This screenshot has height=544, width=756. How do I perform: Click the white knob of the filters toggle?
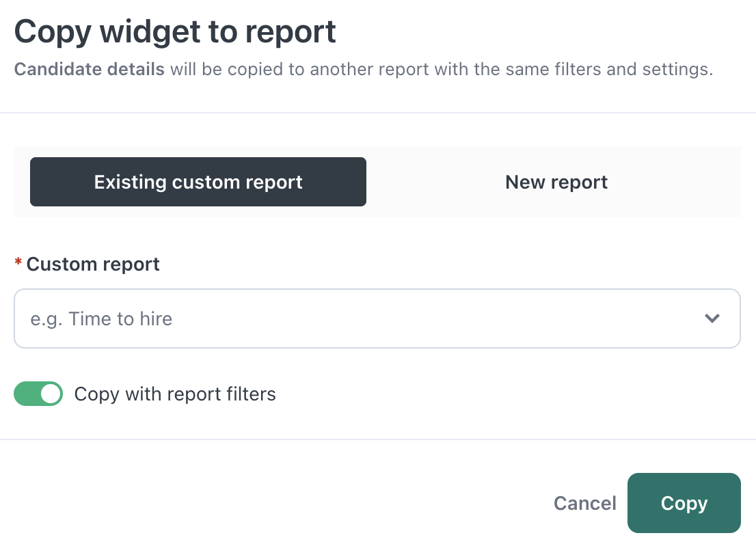tap(51, 394)
